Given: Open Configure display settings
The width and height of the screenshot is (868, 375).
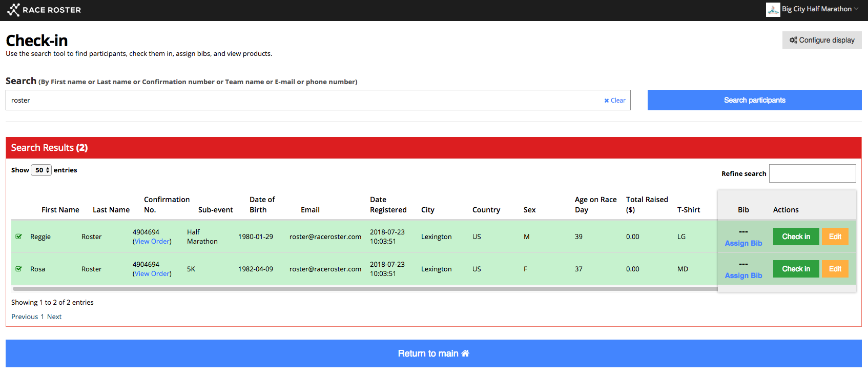Looking at the screenshot, I should pyautogui.click(x=822, y=40).
